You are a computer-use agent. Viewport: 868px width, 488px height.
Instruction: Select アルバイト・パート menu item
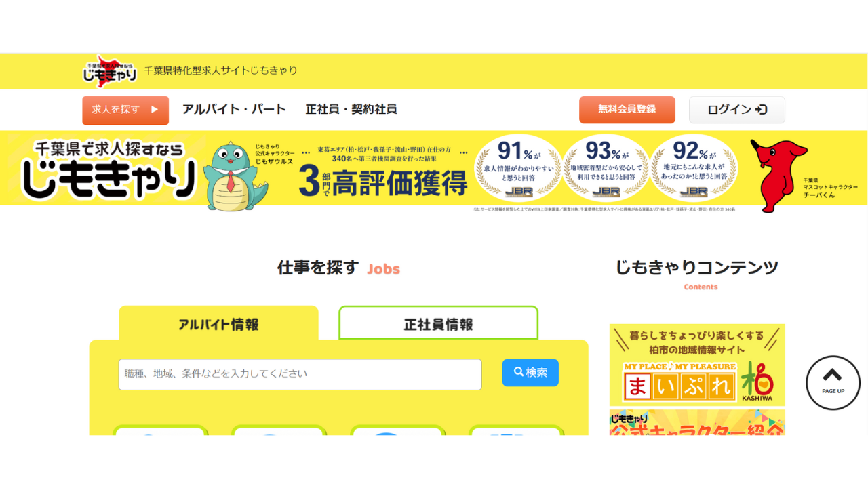pyautogui.click(x=234, y=109)
